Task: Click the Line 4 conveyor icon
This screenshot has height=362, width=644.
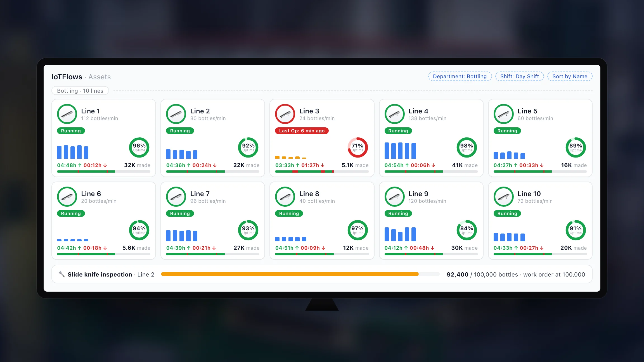Action: pyautogui.click(x=394, y=114)
